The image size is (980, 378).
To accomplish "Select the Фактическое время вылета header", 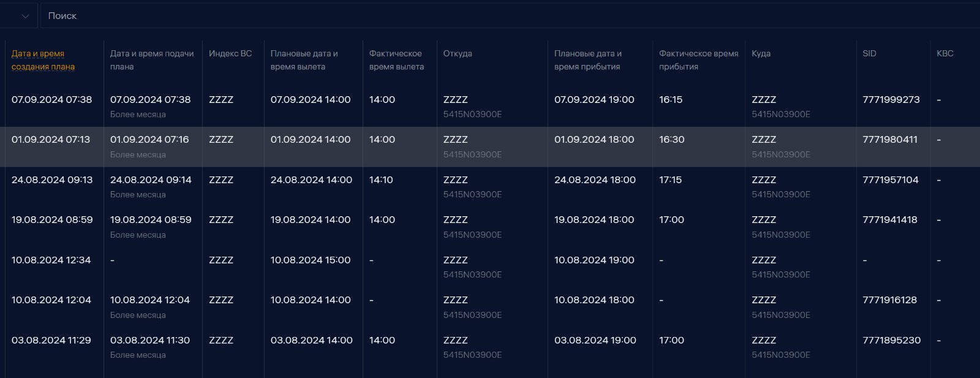I will pyautogui.click(x=396, y=60).
